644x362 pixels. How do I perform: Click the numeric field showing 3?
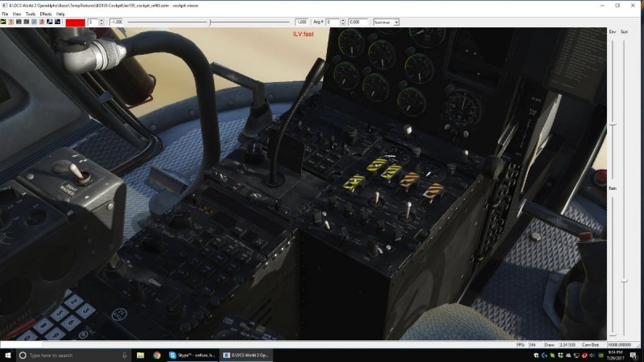[93, 23]
